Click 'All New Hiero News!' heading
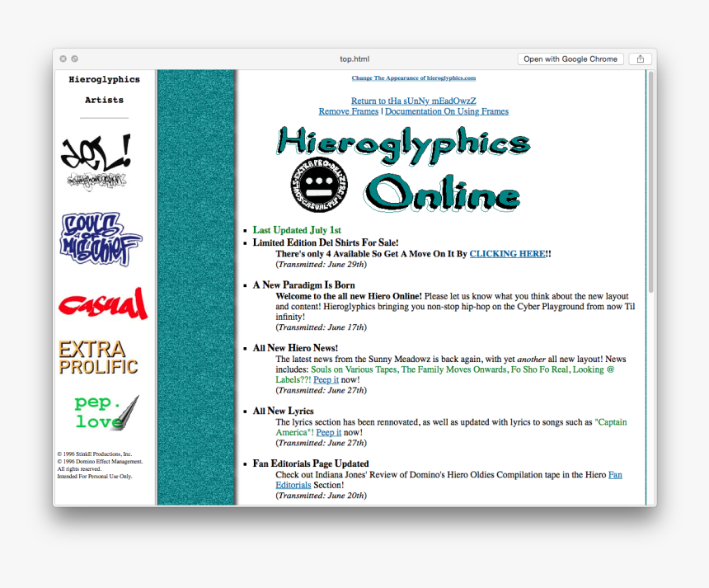The image size is (709, 588). (295, 348)
